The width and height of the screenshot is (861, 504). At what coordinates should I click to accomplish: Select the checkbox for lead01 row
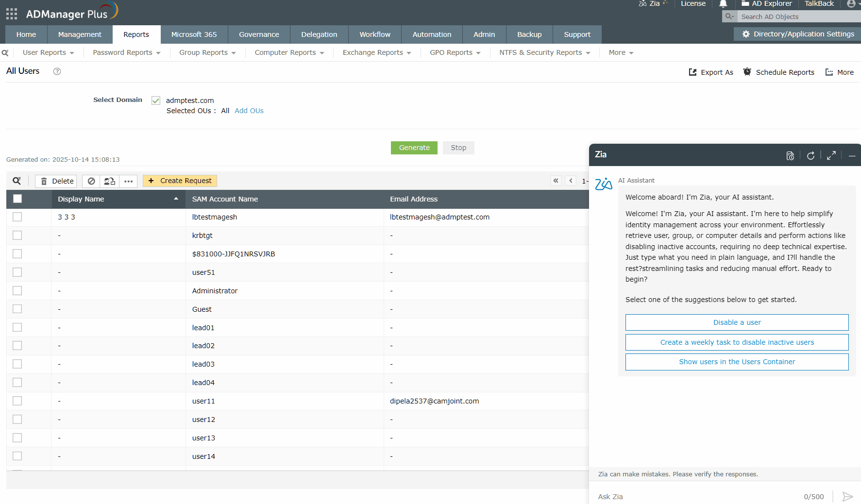pos(17,328)
